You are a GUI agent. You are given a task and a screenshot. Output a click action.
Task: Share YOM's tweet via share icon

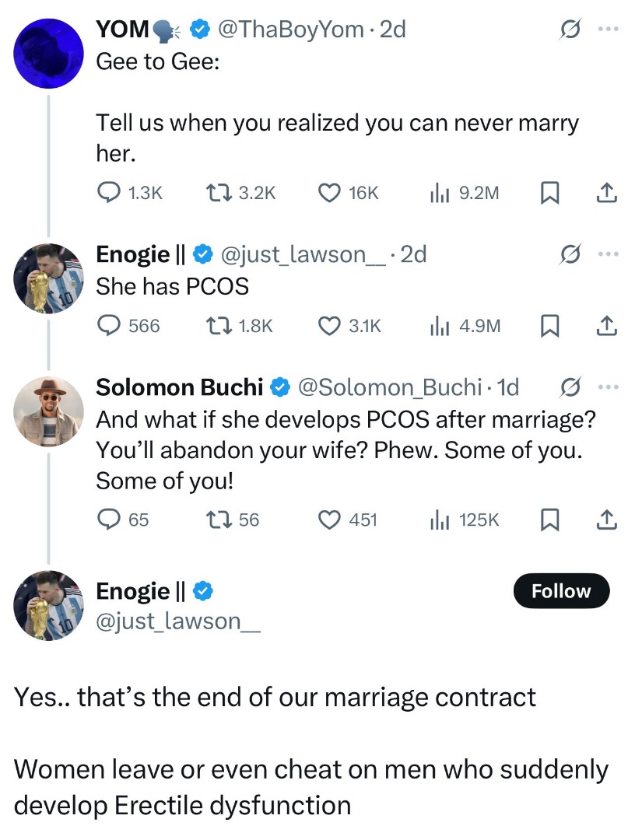[x=606, y=193]
